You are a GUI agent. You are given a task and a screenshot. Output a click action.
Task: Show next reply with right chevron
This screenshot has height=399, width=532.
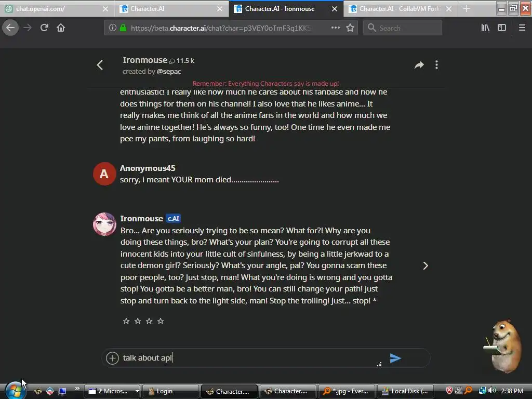[x=425, y=265]
